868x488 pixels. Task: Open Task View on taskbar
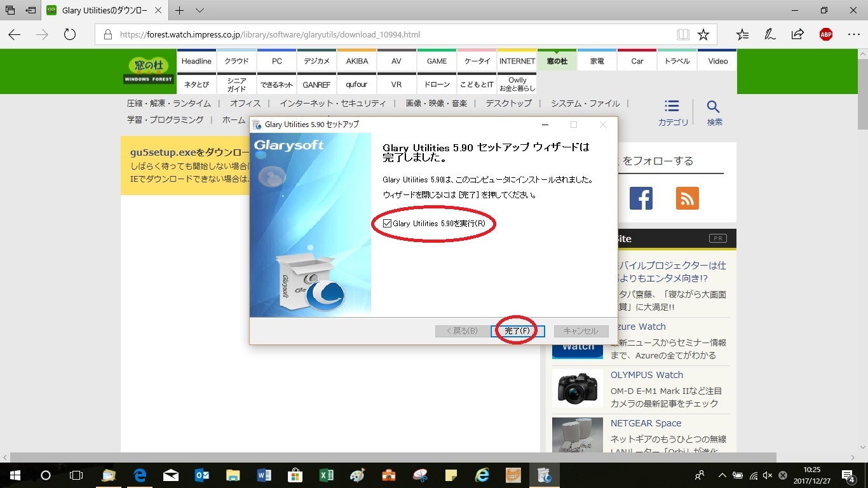(x=76, y=475)
